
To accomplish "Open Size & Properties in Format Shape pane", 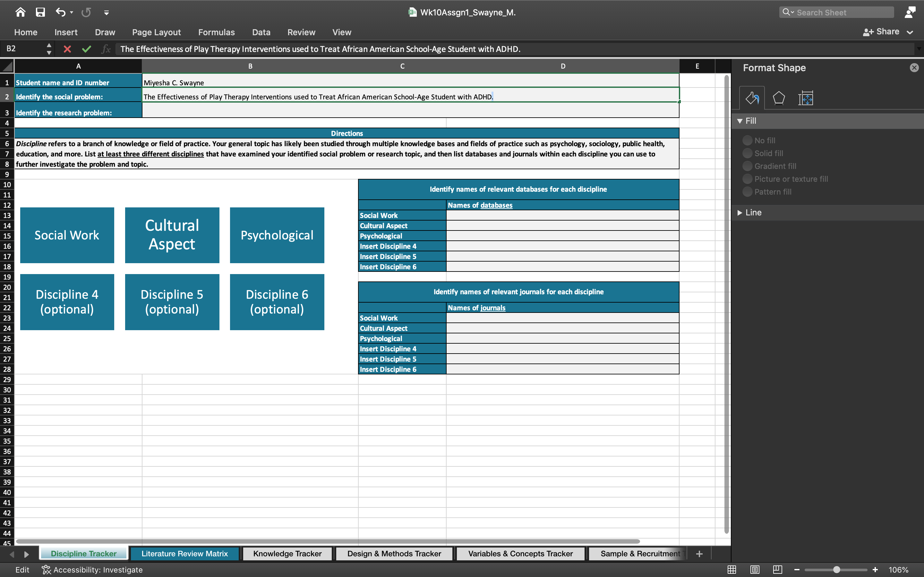I will 806,98.
